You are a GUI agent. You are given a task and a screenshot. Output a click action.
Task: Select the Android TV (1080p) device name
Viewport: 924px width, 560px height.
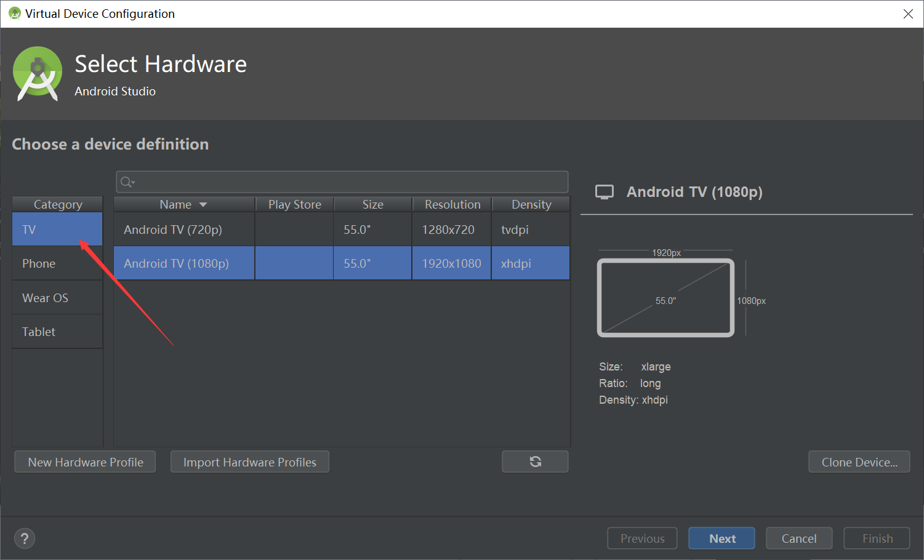tap(176, 263)
